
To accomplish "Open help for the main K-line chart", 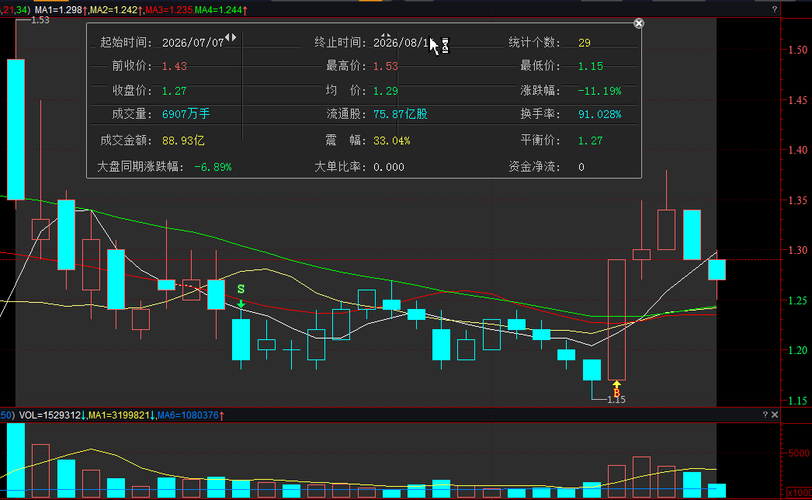I will pos(775,9).
